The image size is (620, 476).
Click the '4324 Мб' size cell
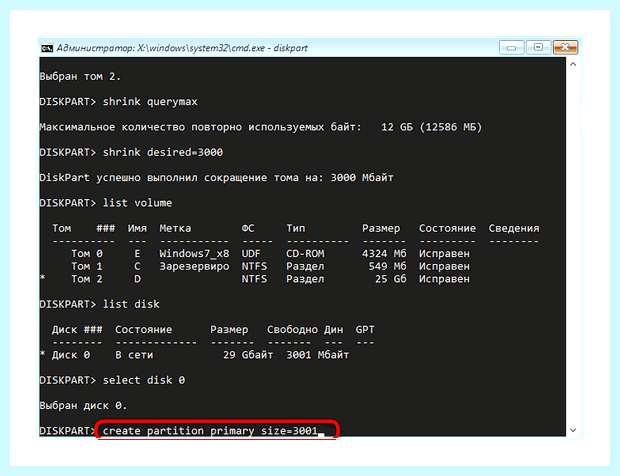coord(384,253)
